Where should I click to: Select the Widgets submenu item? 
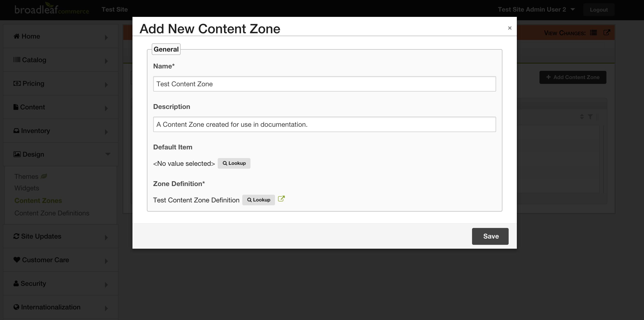tap(27, 188)
